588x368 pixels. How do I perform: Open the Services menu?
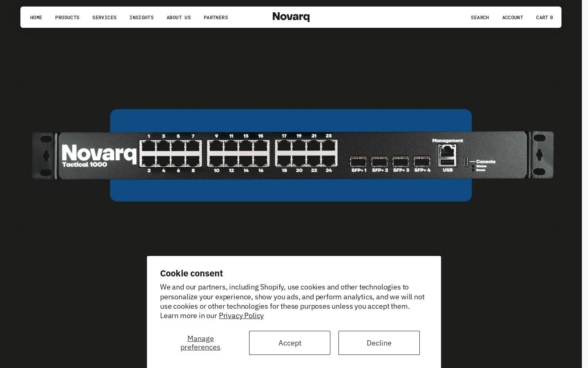pos(105,17)
